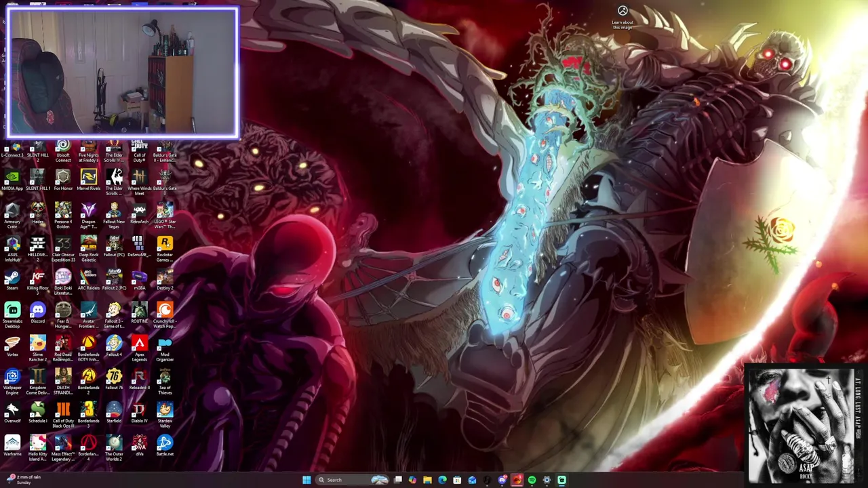Launch ARC Raiders desktop shortcut
This screenshot has width=868, height=488.
(x=88, y=280)
